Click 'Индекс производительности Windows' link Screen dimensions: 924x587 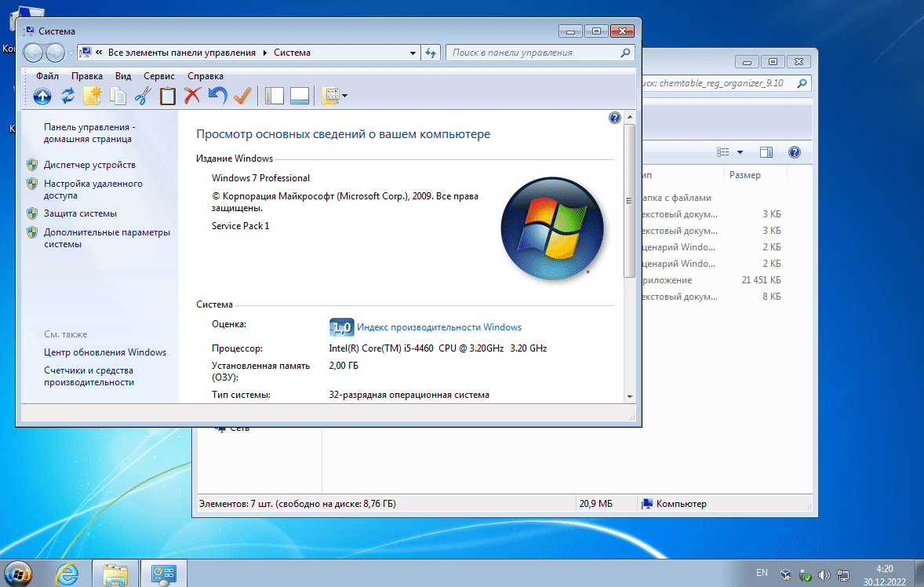(x=439, y=327)
